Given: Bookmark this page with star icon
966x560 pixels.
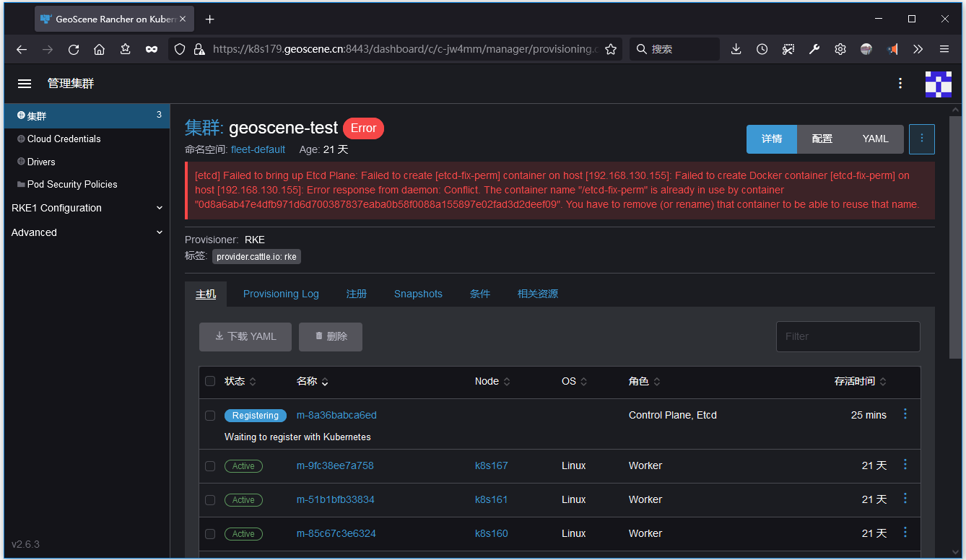Looking at the screenshot, I should [611, 49].
